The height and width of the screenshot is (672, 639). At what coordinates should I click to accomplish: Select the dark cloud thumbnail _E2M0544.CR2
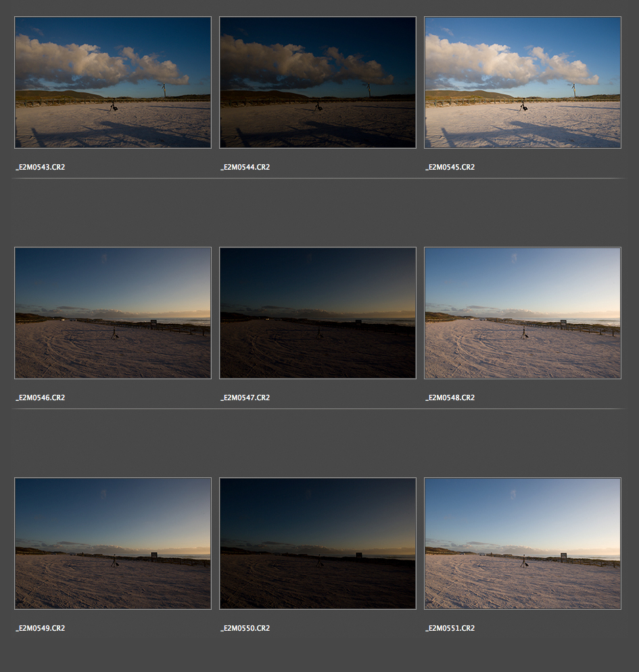318,82
